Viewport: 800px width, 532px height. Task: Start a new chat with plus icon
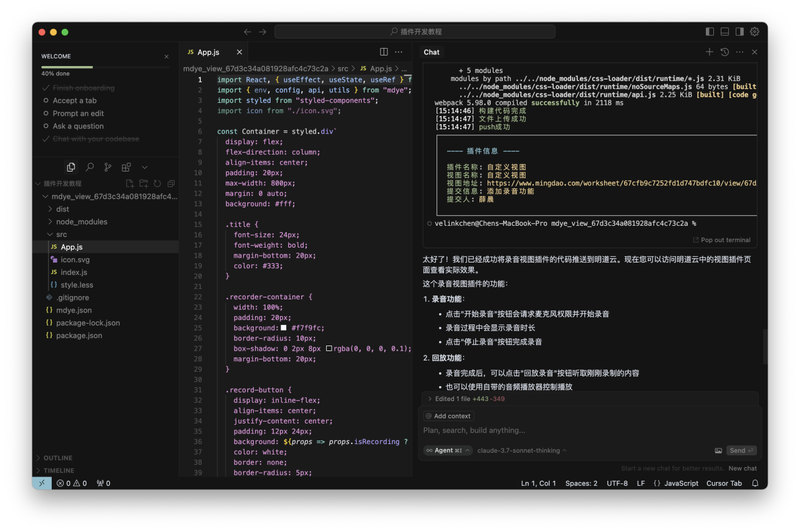(x=709, y=52)
